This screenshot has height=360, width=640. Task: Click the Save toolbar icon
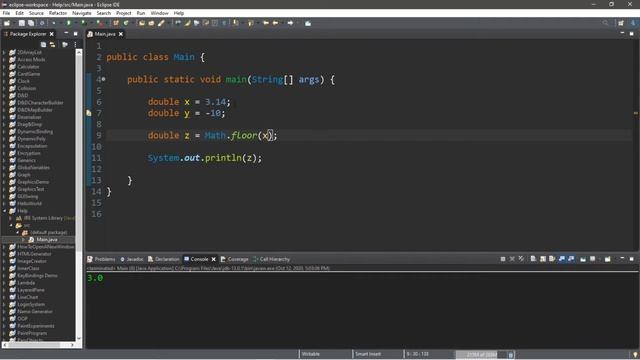[22, 23]
